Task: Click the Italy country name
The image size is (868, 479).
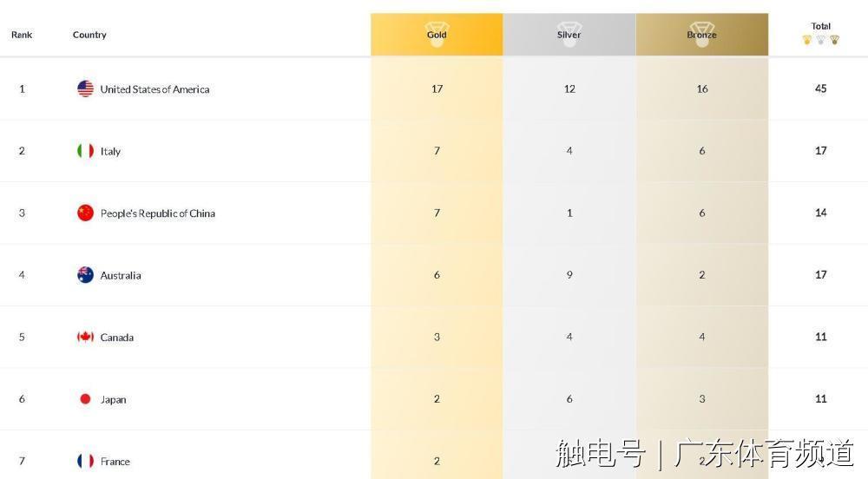Action: point(110,151)
